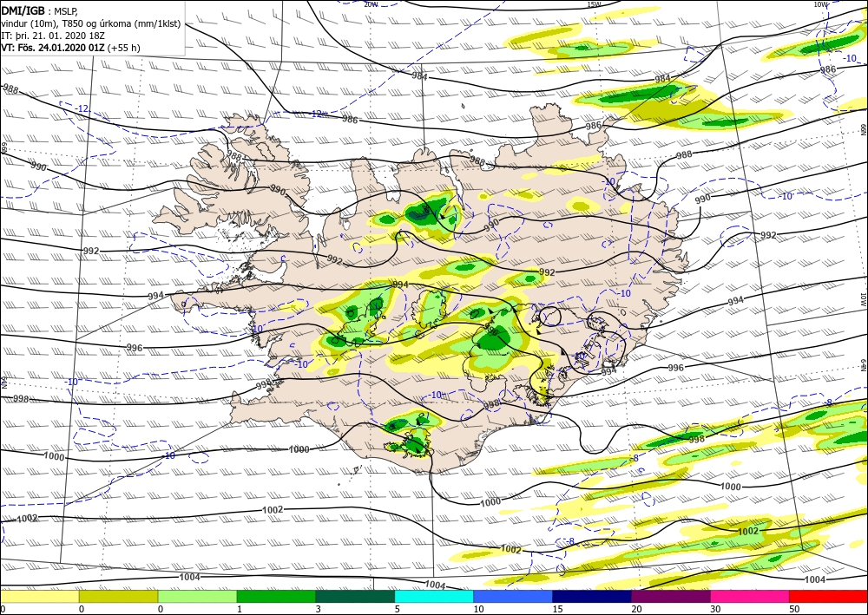
Task: Click the legend scale number '20'
Action: coord(636,609)
